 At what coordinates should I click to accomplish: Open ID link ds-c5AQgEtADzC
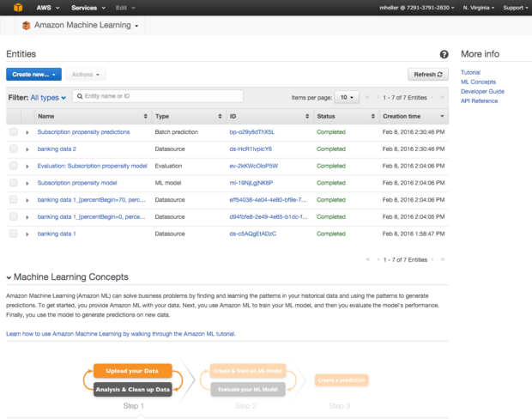(253, 234)
